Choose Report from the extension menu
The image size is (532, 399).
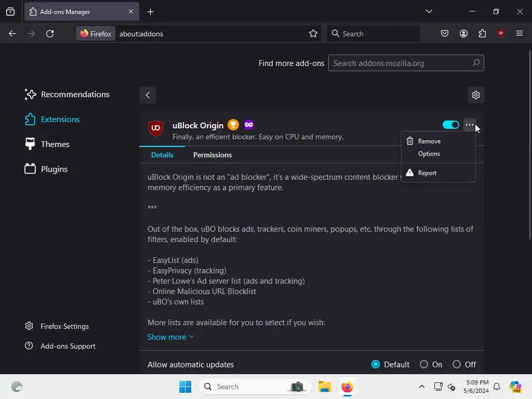click(x=438, y=172)
